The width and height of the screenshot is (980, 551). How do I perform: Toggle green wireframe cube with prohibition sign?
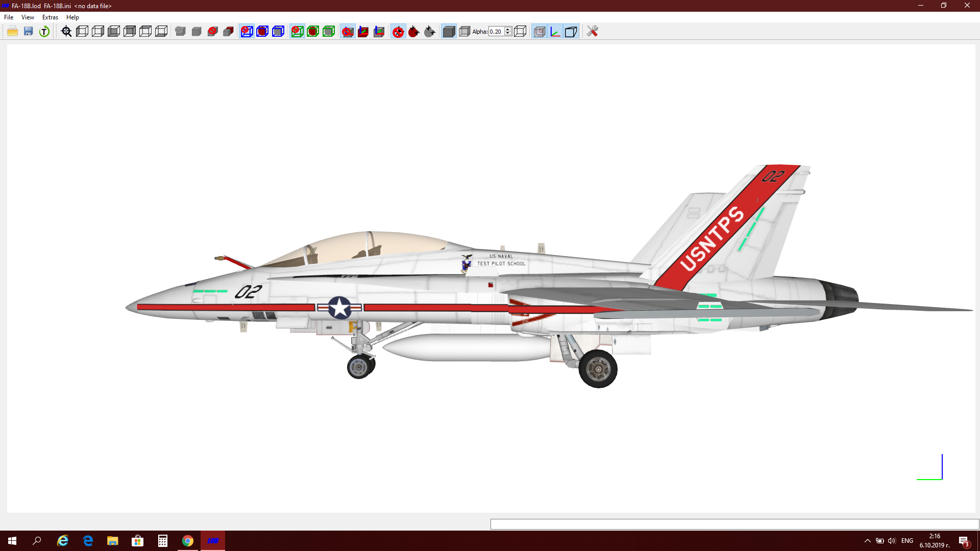(x=297, y=32)
